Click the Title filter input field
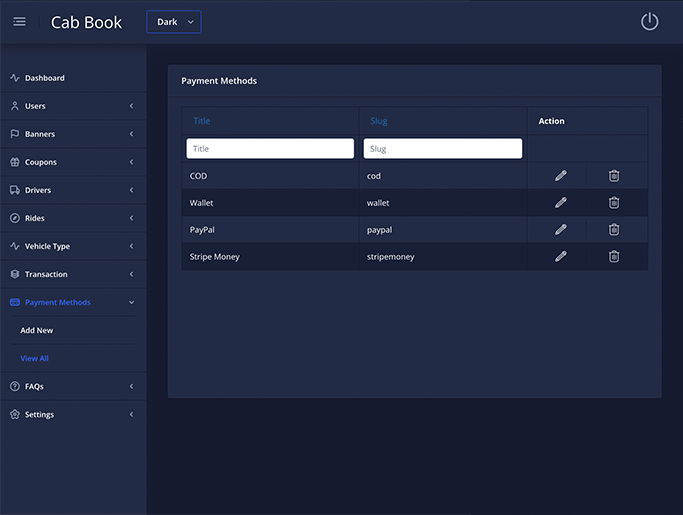 [x=270, y=149]
